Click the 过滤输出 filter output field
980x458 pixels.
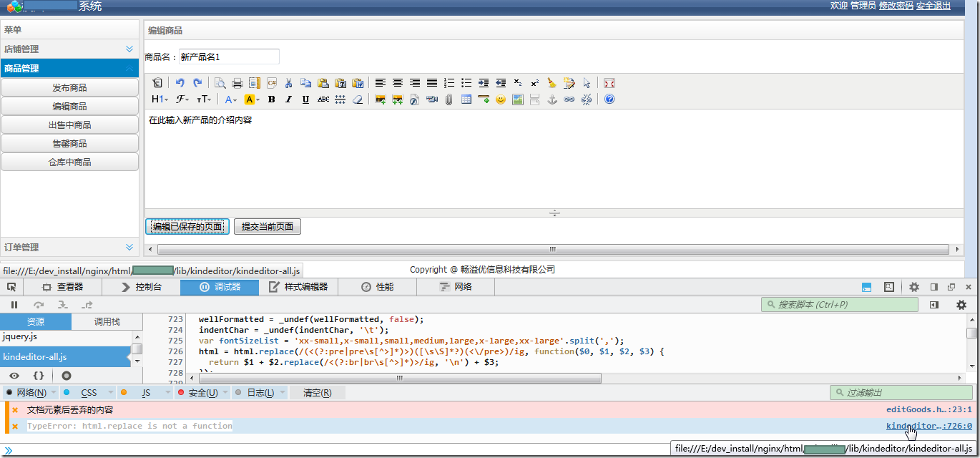tap(901, 393)
